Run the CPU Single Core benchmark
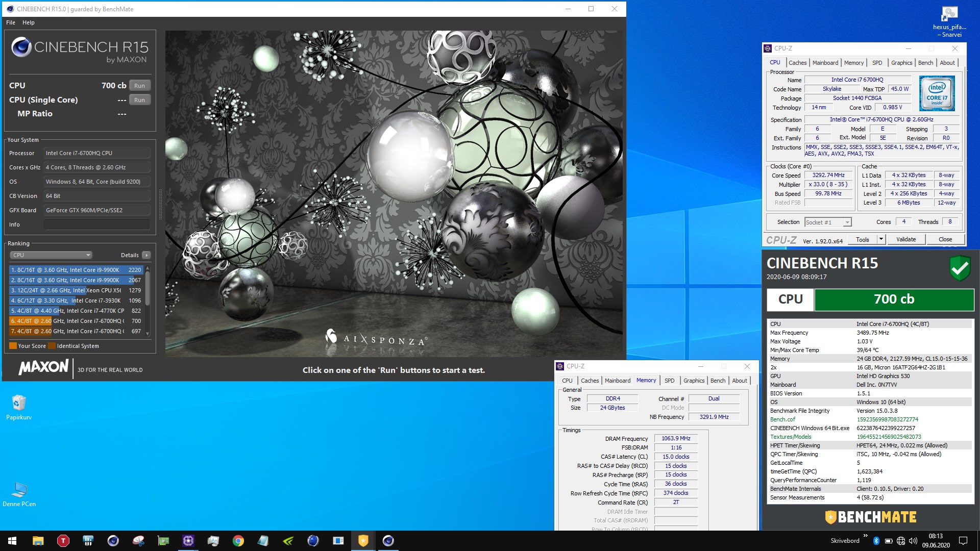Image resolution: width=980 pixels, height=551 pixels. (x=140, y=100)
